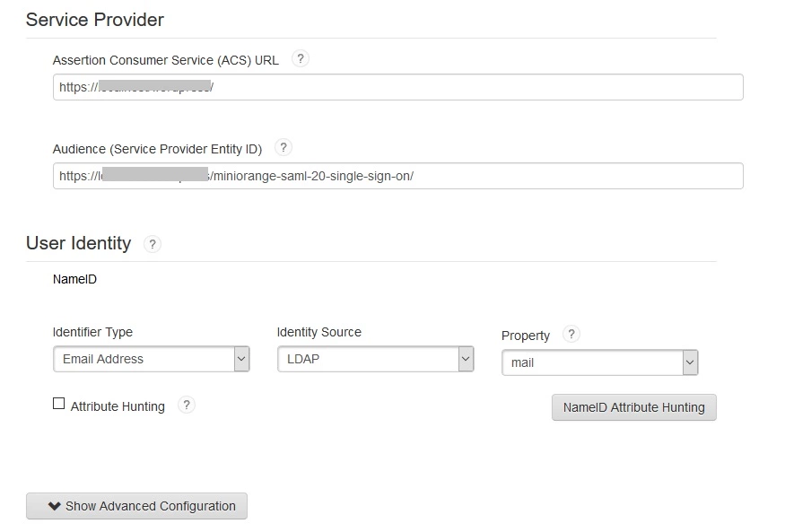The image size is (785, 532).
Task: Focus the ACS URL input field
Action: pos(398,87)
